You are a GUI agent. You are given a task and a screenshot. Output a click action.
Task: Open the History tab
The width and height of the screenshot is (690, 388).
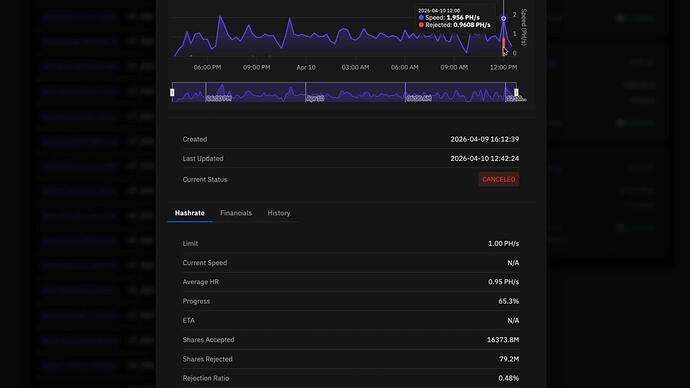279,213
